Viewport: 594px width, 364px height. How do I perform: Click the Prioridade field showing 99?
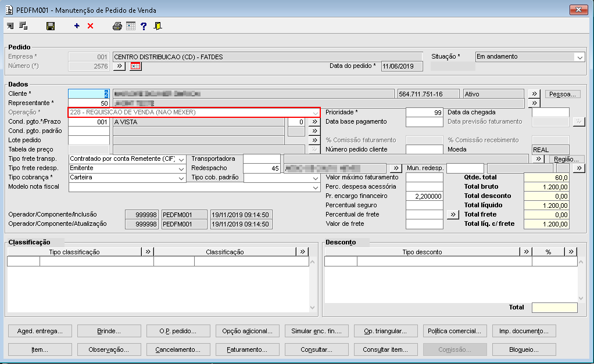pyautogui.click(x=424, y=113)
